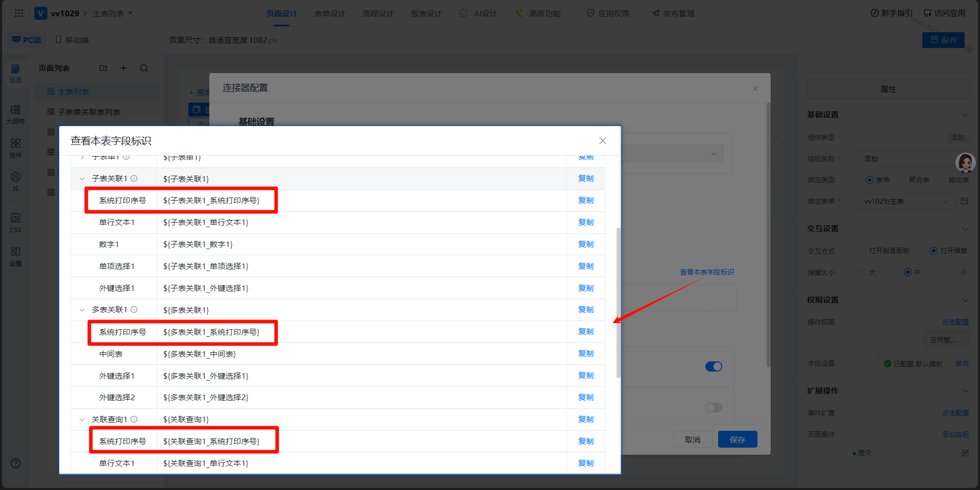Close the 查看本表字段标识 dialog
The image size is (980, 490).
point(602,141)
